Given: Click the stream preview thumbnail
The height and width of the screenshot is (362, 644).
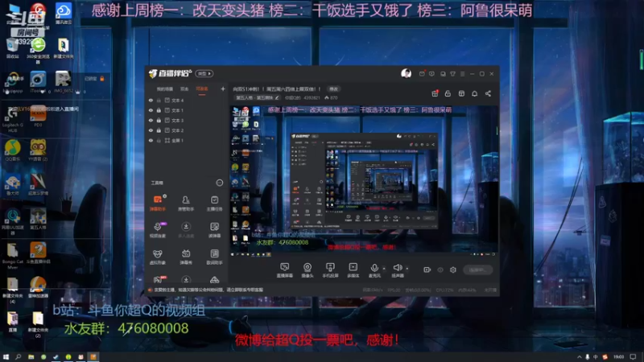Looking at the screenshot, I should point(364,181).
